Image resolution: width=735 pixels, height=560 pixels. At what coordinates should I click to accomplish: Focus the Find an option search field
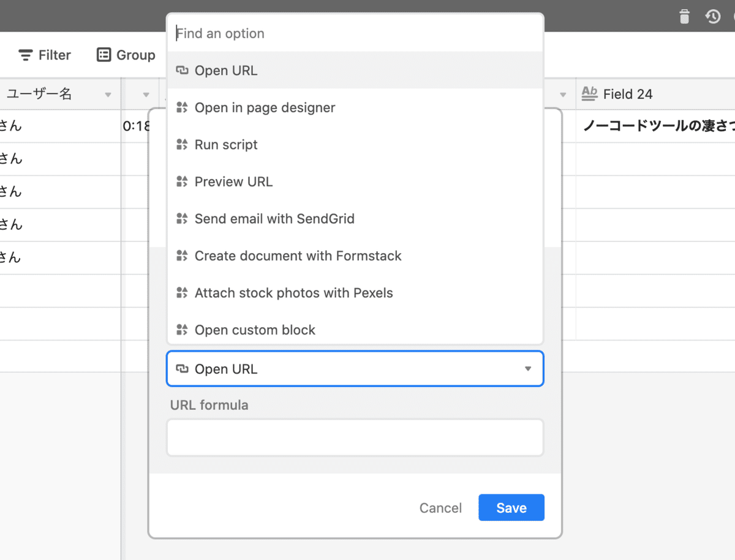(355, 33)
